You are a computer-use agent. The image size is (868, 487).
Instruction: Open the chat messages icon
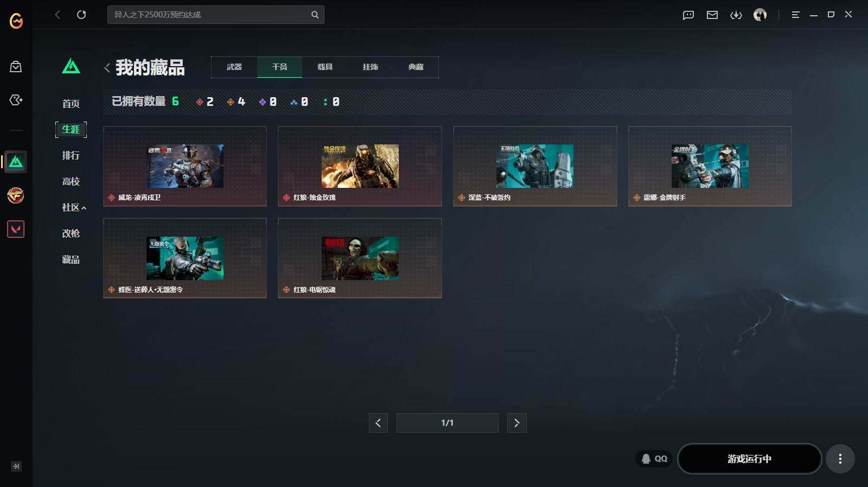click(688, 15)
